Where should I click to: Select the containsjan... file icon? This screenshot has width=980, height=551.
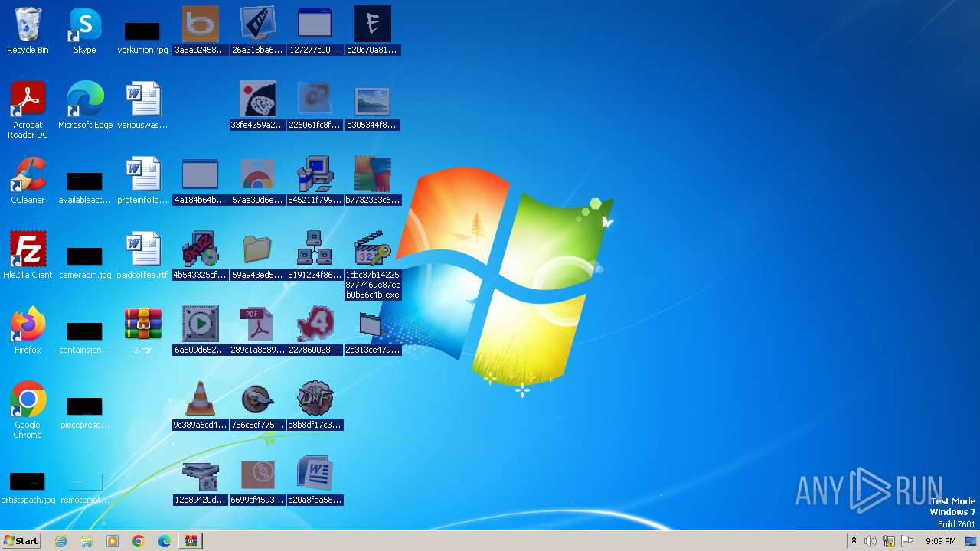(85, 331)
